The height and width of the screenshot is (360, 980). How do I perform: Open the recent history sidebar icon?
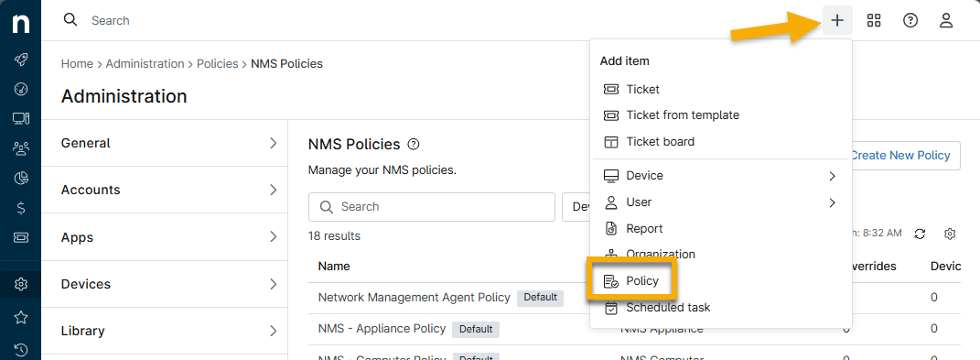pyautogui.click(x=21, y=350)
